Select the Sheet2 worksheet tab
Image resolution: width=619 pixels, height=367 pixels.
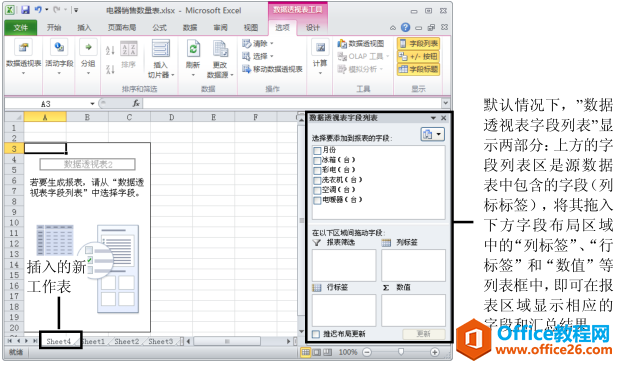pos(126,341)
